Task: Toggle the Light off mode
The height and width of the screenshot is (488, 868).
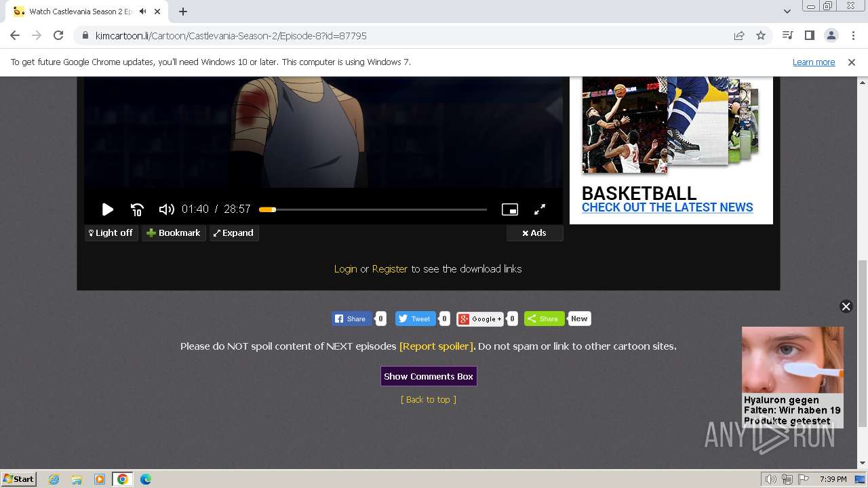Action: (111, 232)
